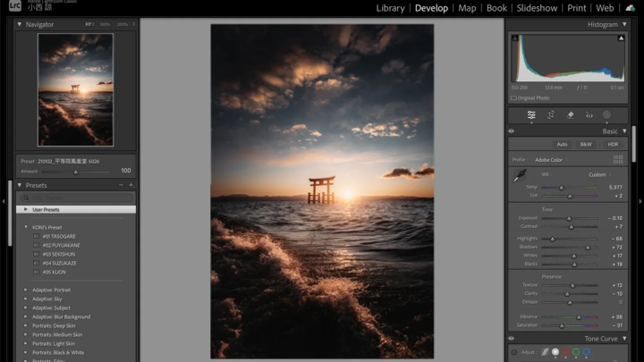Switch to the Map module

point(467,8)
